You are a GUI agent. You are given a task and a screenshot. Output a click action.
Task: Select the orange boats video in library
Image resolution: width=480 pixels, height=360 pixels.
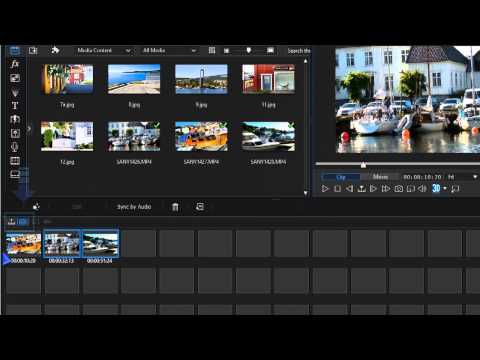pos(201,136)
